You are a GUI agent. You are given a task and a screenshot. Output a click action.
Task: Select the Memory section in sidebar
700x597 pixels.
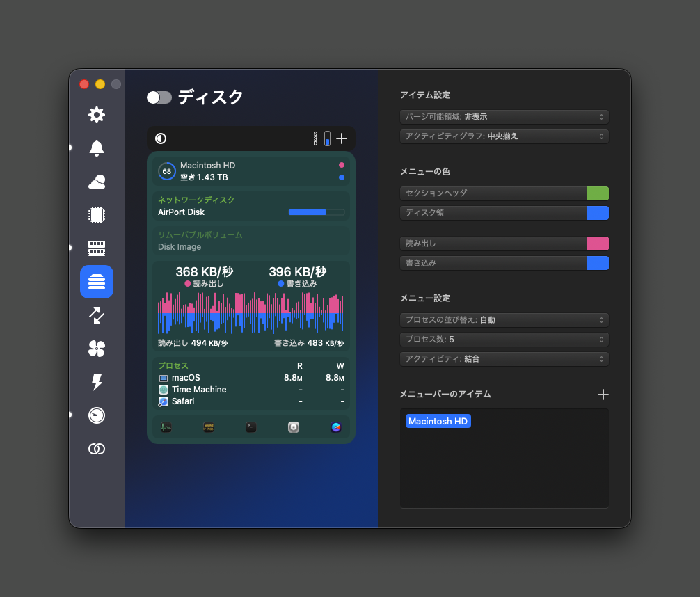97,248
